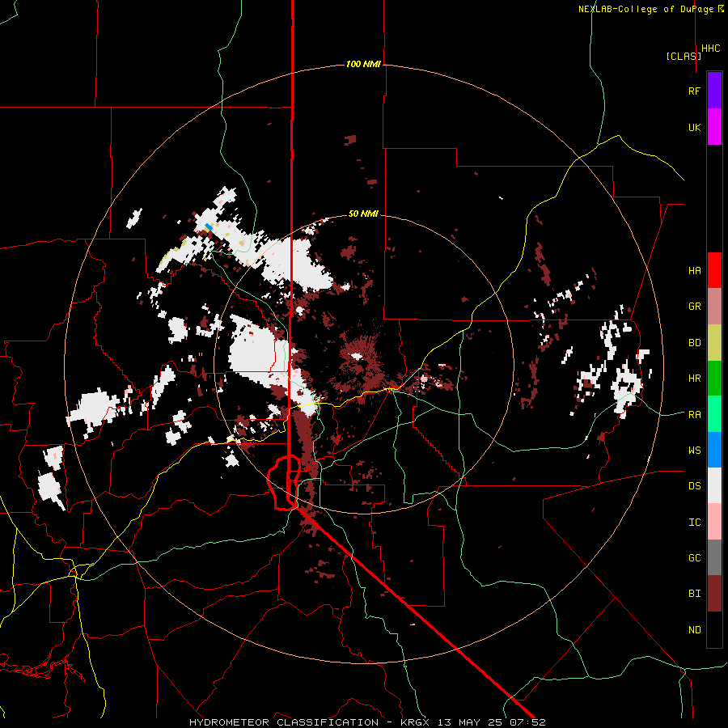
Task: Click the BI brown legend swatch
Action: coord(714,594)
